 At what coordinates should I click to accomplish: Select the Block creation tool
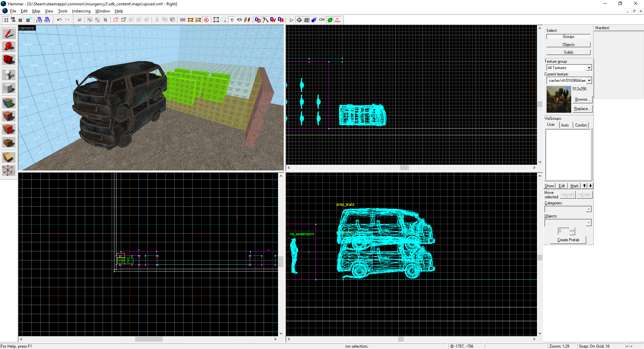pyautogui.click(x=9, y=88)
